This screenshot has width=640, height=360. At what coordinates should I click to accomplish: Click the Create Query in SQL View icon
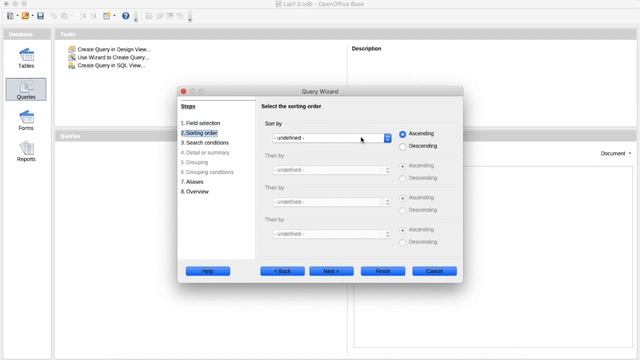pyautogui.click(x=72, y=65)
